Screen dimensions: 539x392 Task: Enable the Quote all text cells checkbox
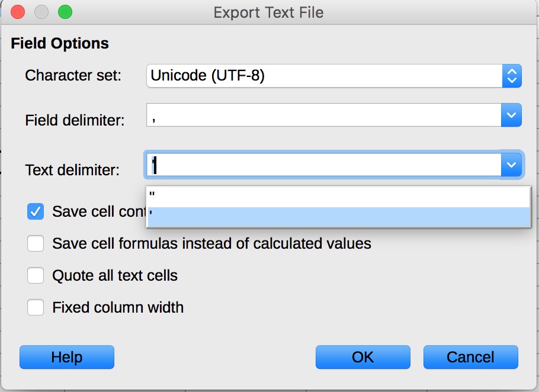pos(34,275)
